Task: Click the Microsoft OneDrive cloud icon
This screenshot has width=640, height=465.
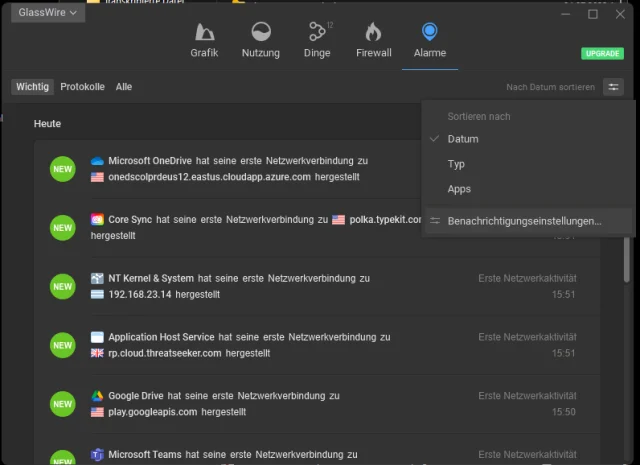Action: point(97,161)
